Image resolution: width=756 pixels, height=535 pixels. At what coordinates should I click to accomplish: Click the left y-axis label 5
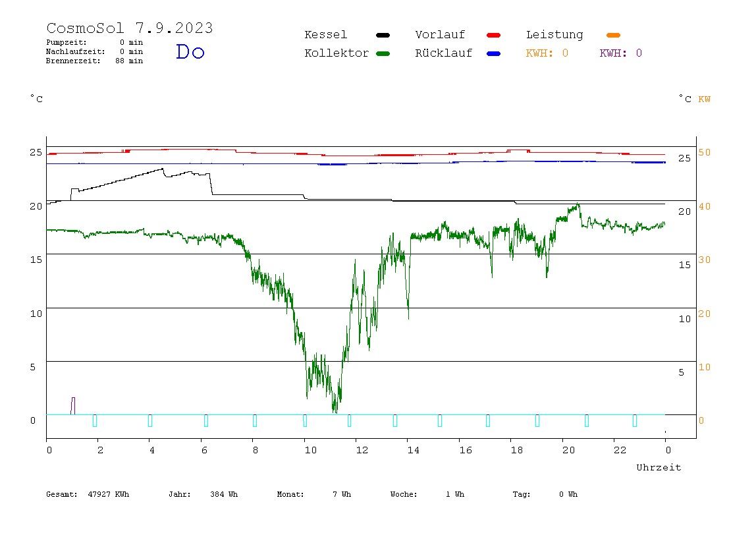click(x=33, y=367)
